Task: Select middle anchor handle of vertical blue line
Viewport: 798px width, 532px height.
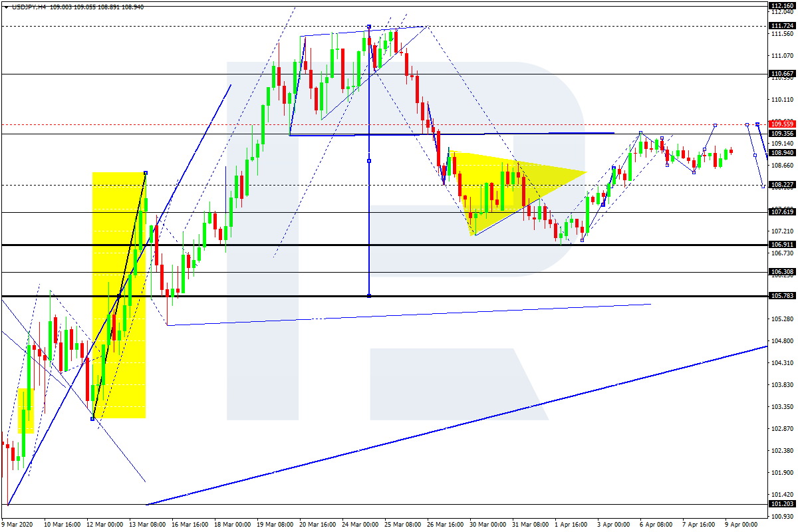Action: pyautogui.click(x=368, y=161)
